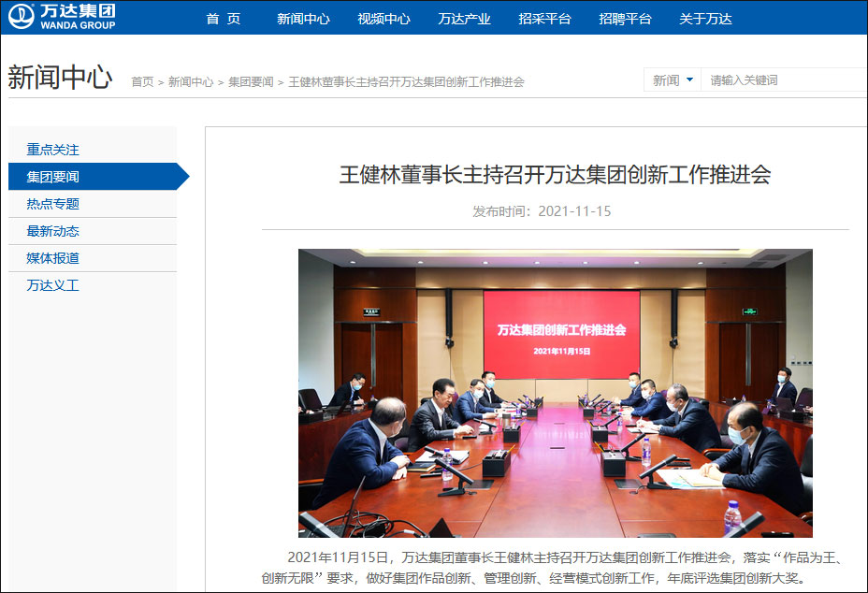Expand the 新闻 search category dropdown
This screenshot has width=868, height=593.
tap(673, 80)
